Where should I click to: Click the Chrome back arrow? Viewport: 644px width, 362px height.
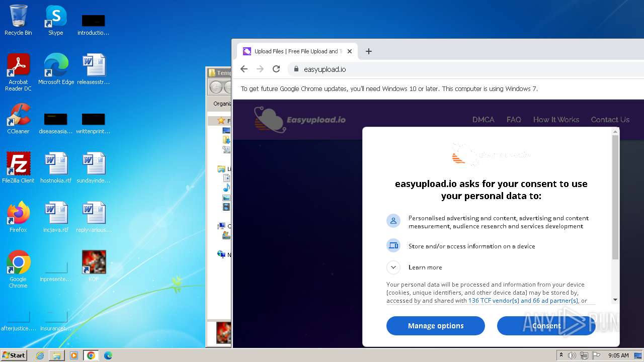[x=244, y=69]
